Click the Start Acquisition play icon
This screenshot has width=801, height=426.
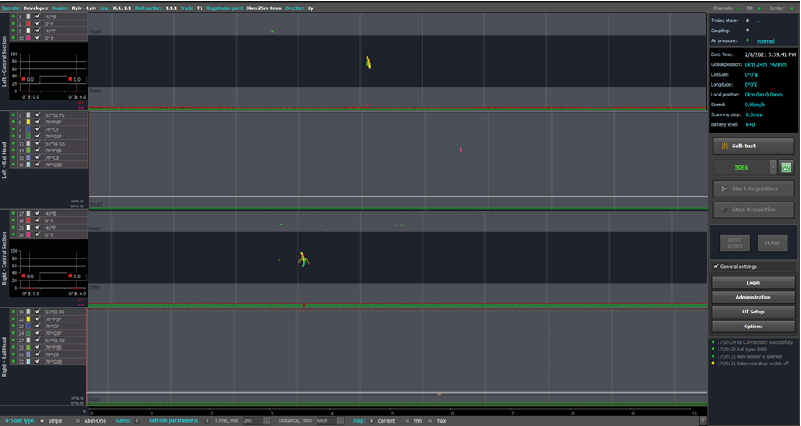point(723,188)
